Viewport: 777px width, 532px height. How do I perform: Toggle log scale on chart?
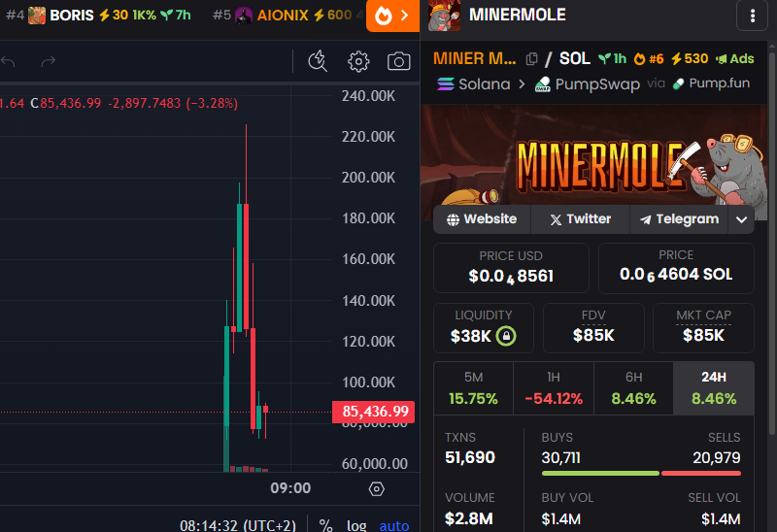coord(356,525)
